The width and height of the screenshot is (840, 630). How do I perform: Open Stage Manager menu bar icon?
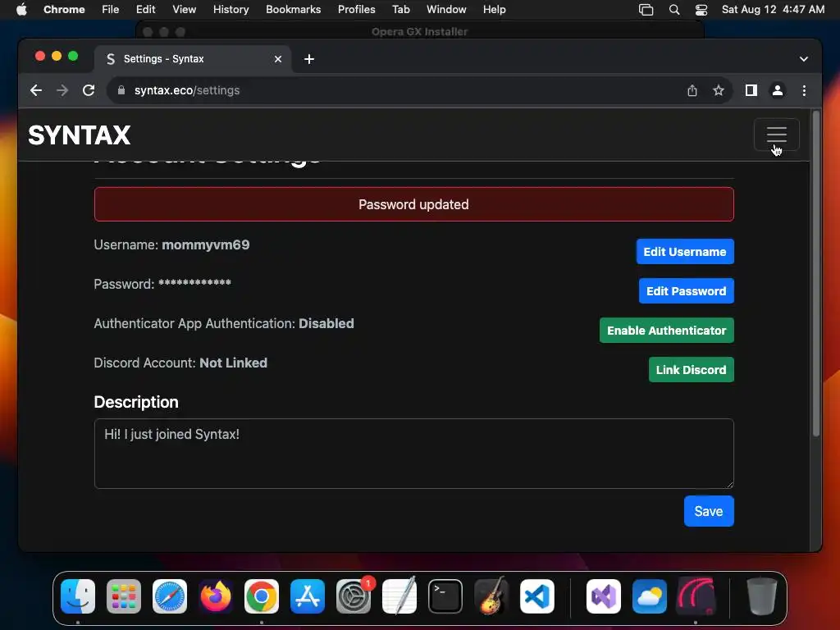click(646, 10)
